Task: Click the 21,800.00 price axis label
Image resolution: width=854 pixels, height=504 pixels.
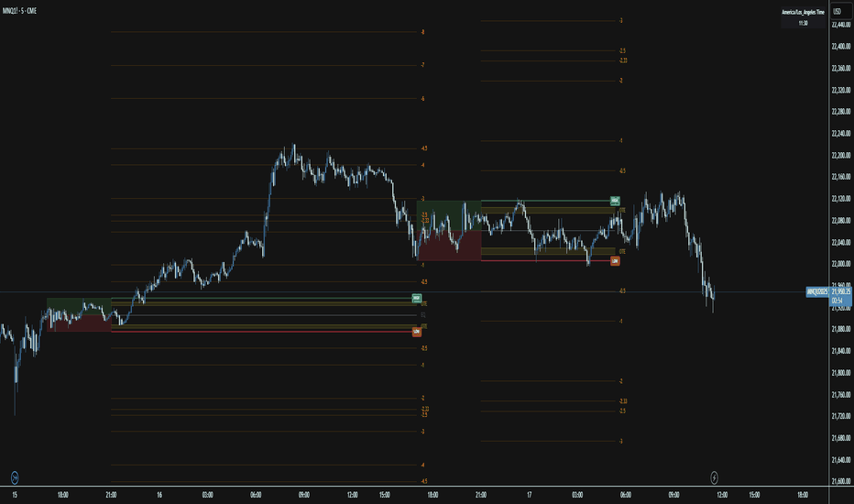Action: point(841,373)
